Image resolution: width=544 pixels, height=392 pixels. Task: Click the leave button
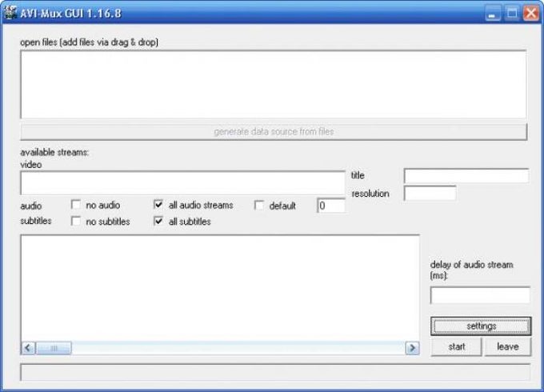click(x=507, y=346)
